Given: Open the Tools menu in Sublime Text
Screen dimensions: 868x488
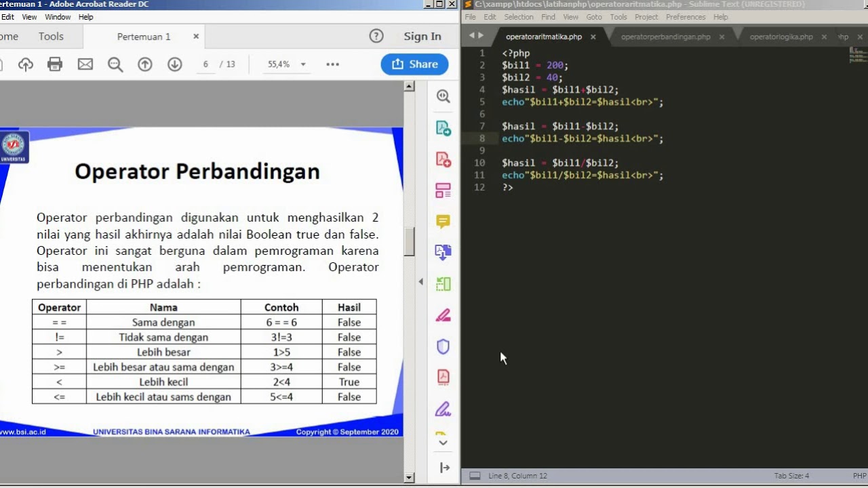Looking at the screenshot, I should pyautogui.click(x=618, y=17).
